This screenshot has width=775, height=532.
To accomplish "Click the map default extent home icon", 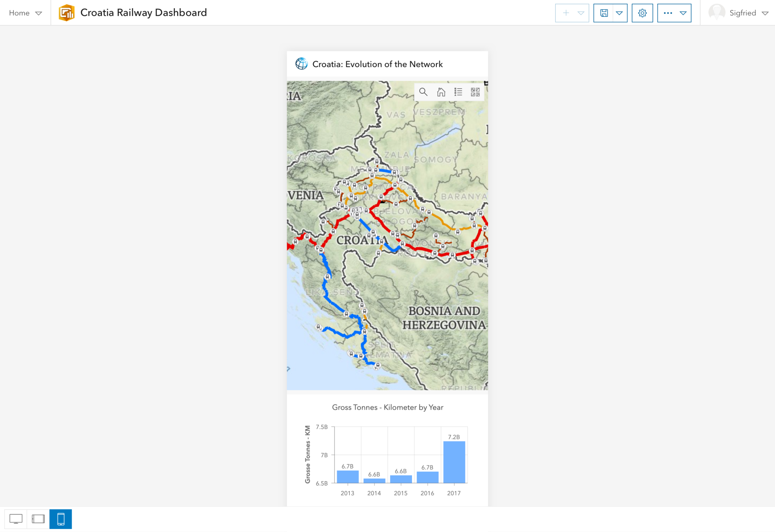I will click(x=441, y=92).
